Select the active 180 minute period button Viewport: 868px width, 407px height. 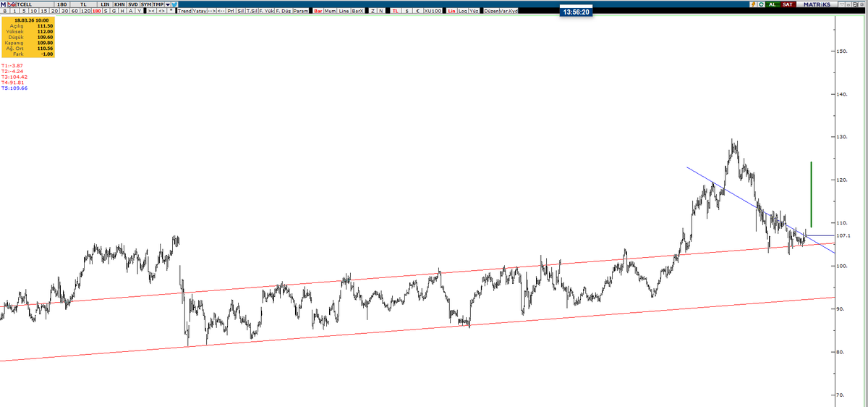pos(97,12)
